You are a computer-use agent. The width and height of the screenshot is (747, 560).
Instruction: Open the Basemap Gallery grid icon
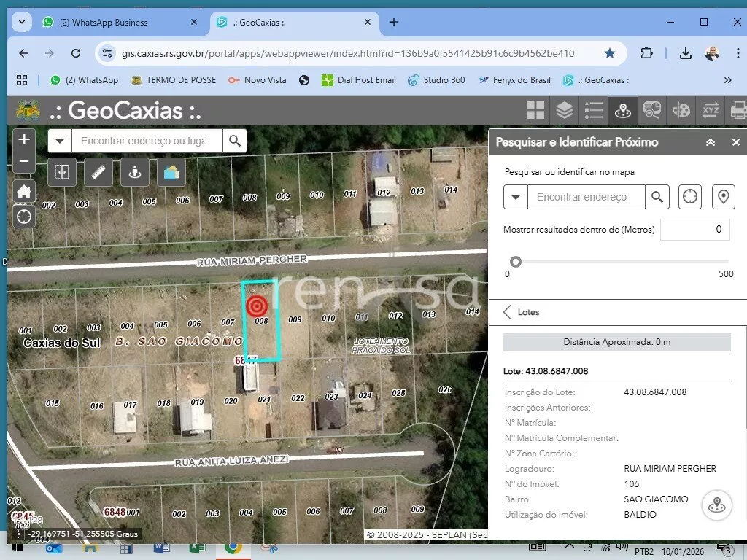click(x=535, y=110)
